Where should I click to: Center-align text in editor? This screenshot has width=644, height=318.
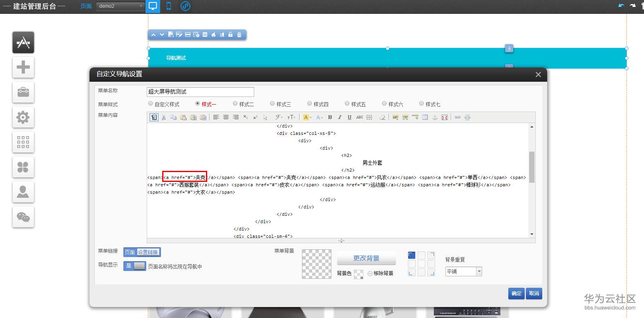[x=226, y=117]
